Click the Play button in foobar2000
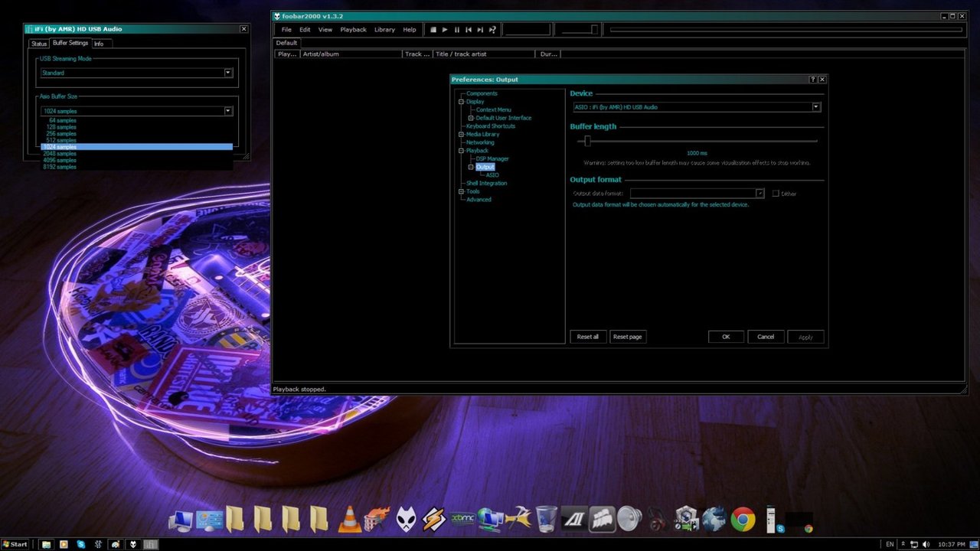This screenshot has width=980, height=551. point(445,30)
